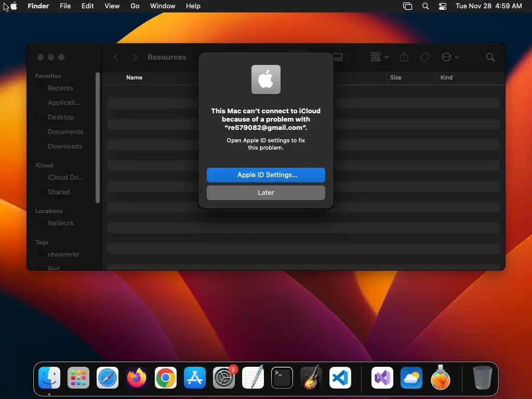Open the cloud weather app in Dock
This screenshot has width=532, height=399.
(411, 378)
